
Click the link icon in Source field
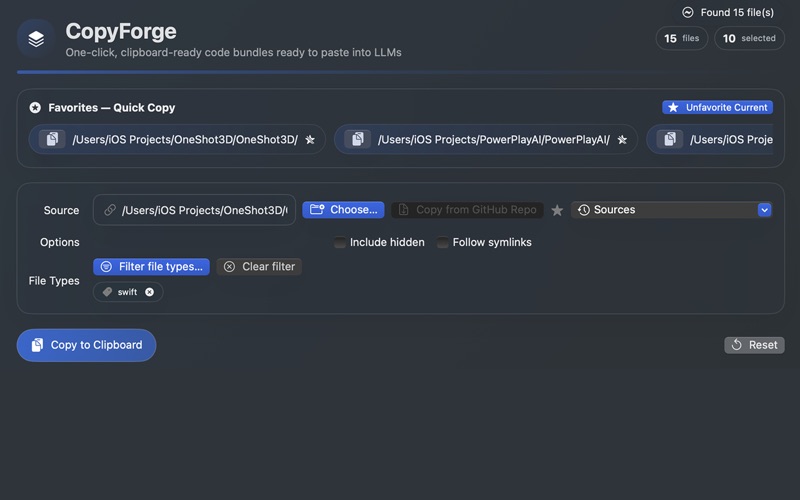tap(110, 210)
